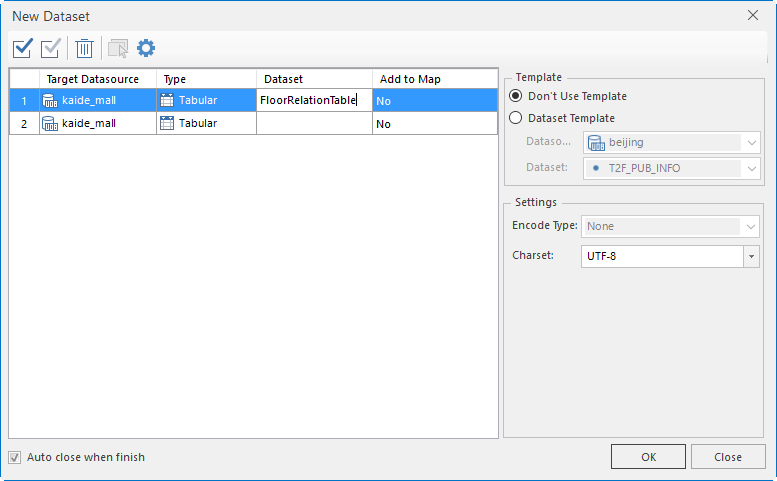The width and height of the screenshot is (777, 481).
Task: Select the Don't Use Template option
Action: 516,96
